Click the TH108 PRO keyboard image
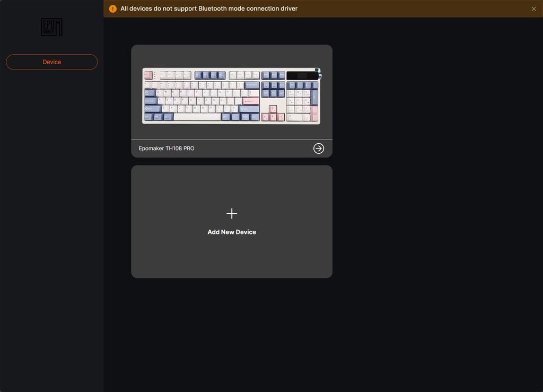The image size is (543, 392). (232, 95)
